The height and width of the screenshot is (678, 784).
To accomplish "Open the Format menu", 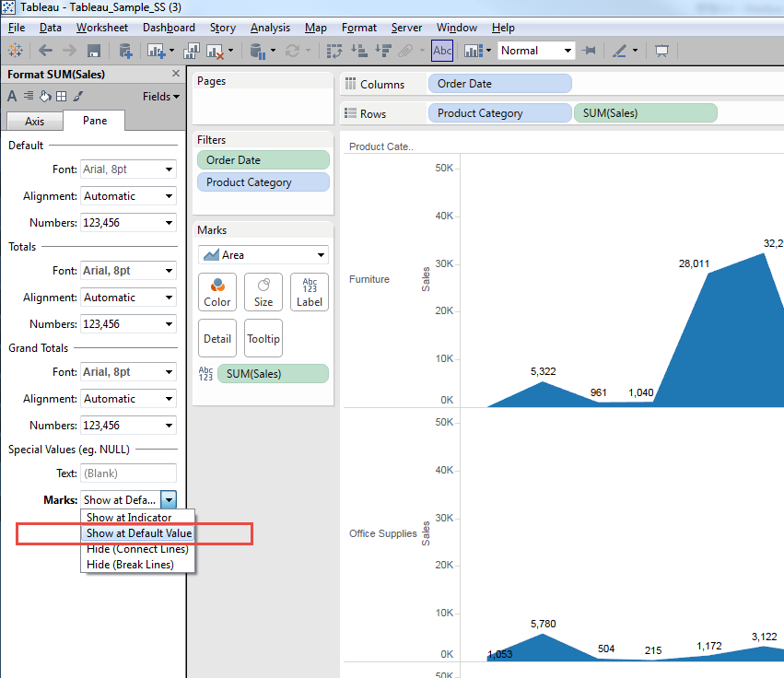I will (359, 28).
